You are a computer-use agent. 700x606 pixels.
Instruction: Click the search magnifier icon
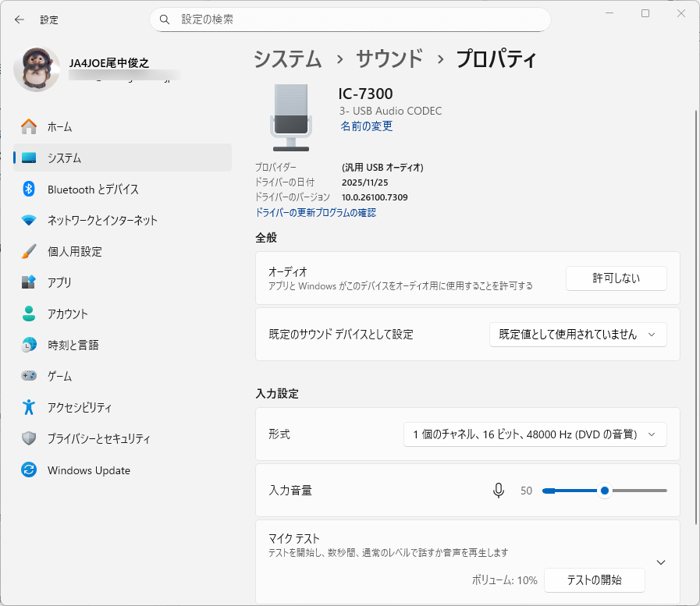[165, 19]
